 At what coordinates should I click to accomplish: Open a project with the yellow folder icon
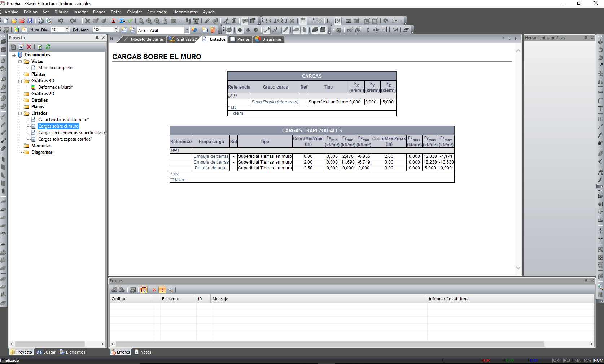14,21
